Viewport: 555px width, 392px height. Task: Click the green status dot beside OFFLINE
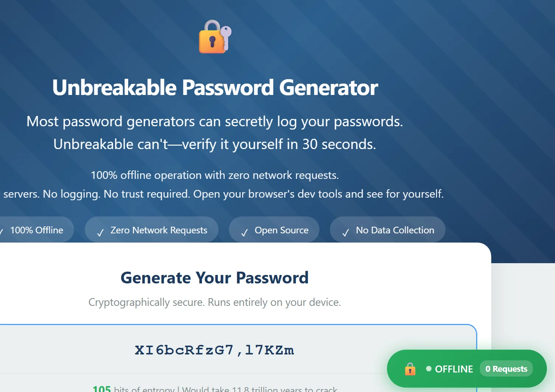point(428,368)
